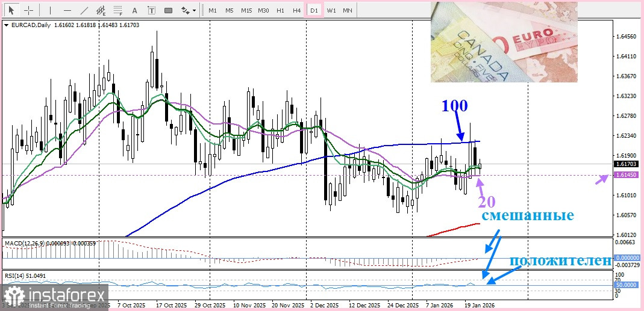The image size is (644, 311).
Task: Switch to MN monthly timeframe
Action: click(x=348, y=10)
